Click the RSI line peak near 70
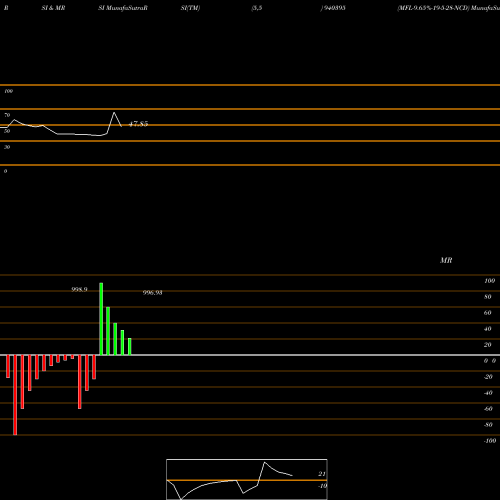 coord(114,113)
